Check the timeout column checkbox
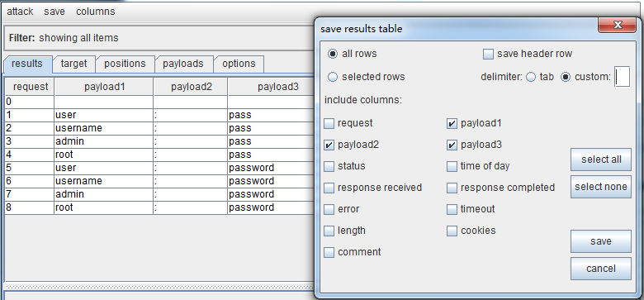This screenshot has width=644, height=300. point(452,209)
